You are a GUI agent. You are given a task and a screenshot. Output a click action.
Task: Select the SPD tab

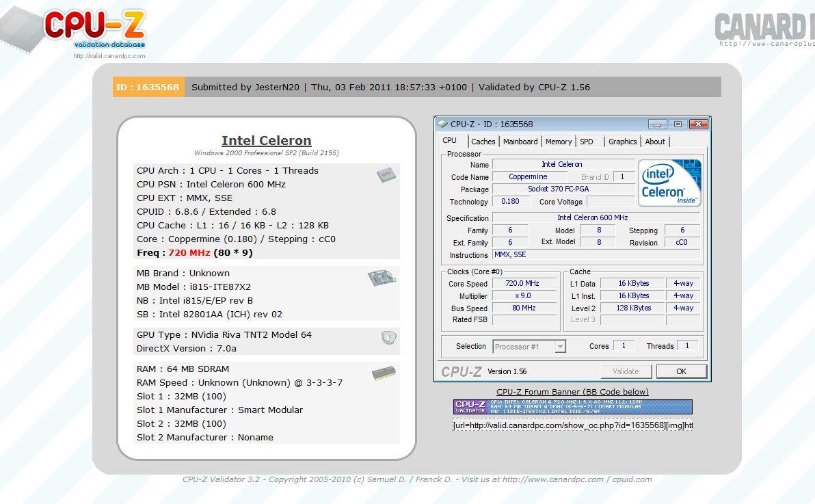coord(587,142)
